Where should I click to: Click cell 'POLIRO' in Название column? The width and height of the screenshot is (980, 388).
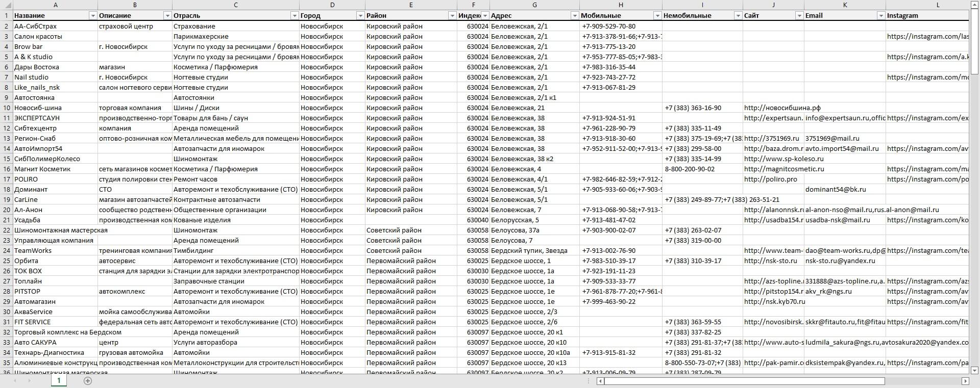pos(55,179)
